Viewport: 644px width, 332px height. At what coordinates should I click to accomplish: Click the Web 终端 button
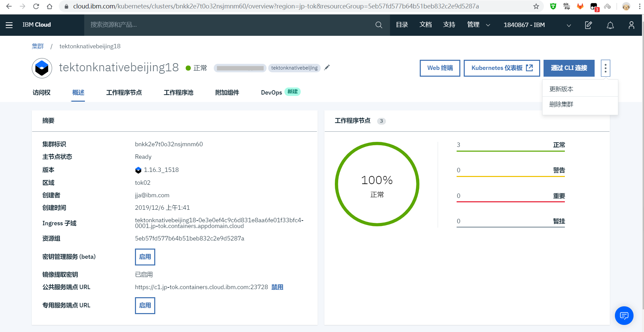coord(440,68)
